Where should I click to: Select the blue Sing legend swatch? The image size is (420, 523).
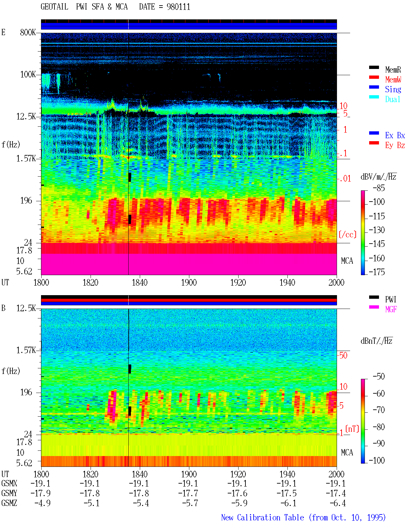click(374, 87)
